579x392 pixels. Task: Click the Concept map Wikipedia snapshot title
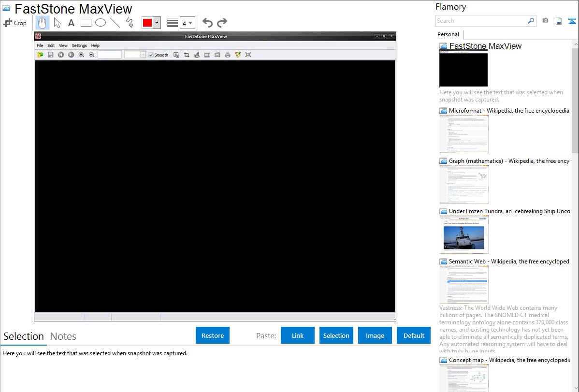509,360
